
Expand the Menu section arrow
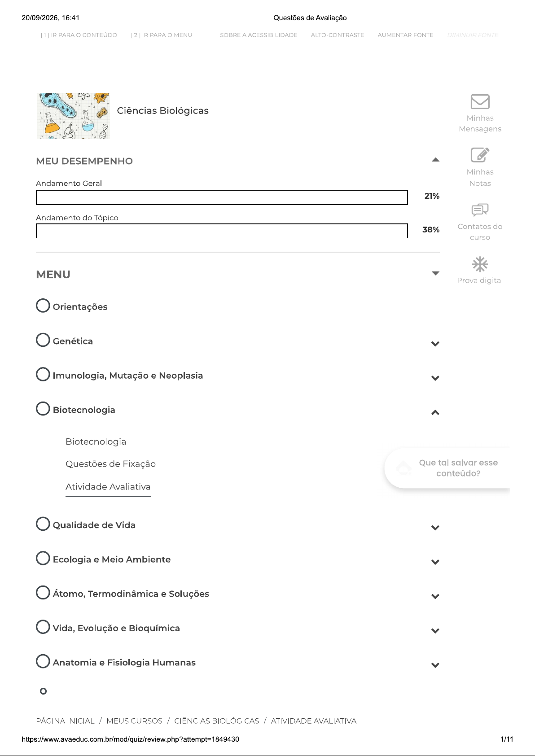(x=435, y=273)
